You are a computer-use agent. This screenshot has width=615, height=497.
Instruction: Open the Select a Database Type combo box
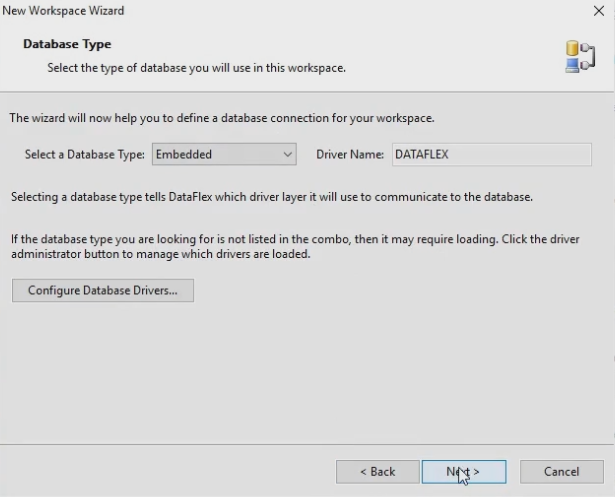[224, 155]
